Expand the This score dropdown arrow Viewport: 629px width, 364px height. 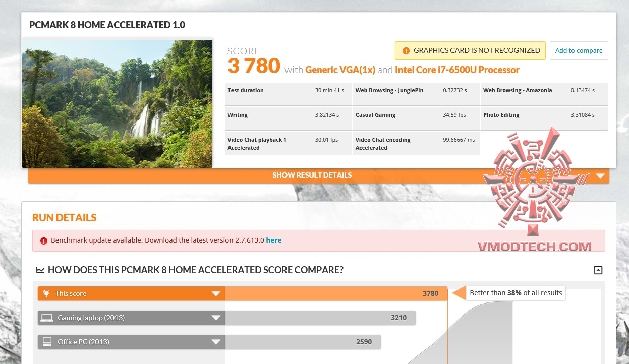(216, 294)
